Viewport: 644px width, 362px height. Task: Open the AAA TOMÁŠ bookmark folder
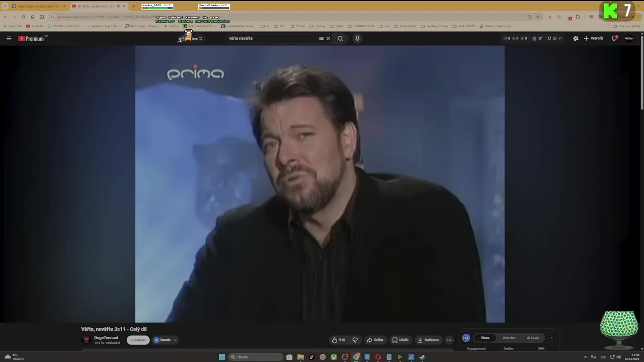[464, 26]
